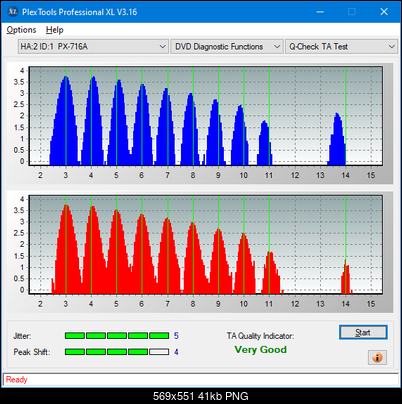Screen dimensions: 402x404
Task: Close the PlexTools window
Action: coord(384,12)
